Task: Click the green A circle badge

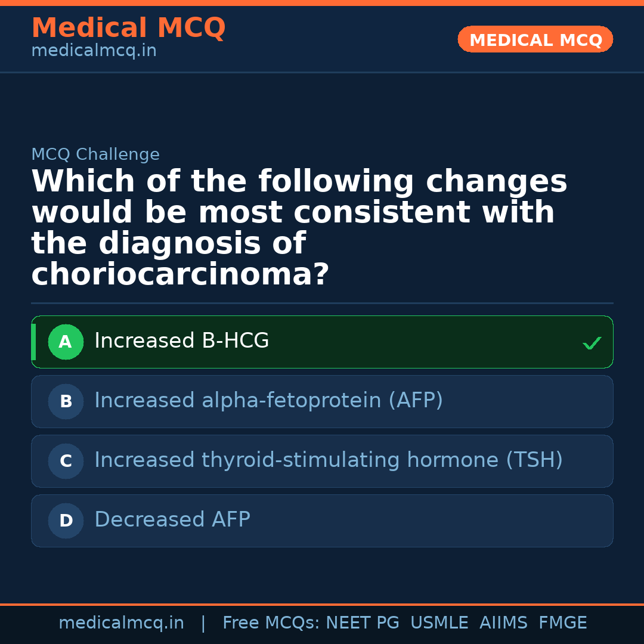Action: click(66, 342)
